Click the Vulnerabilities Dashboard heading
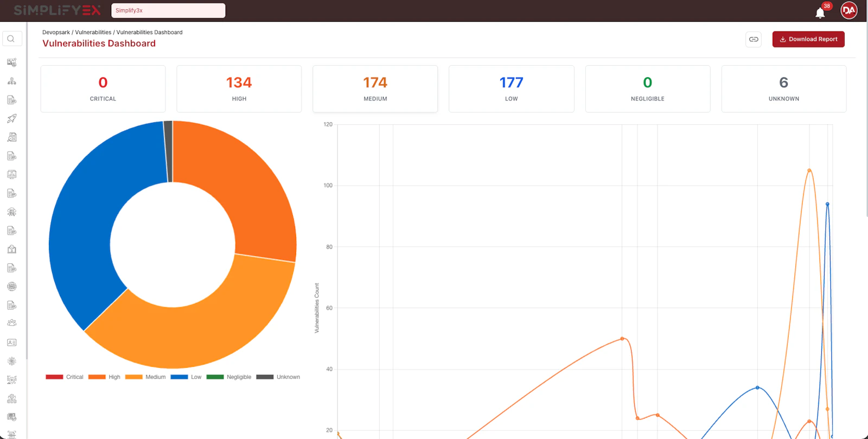Screen dimensions: 868x439 coord(99,43)
